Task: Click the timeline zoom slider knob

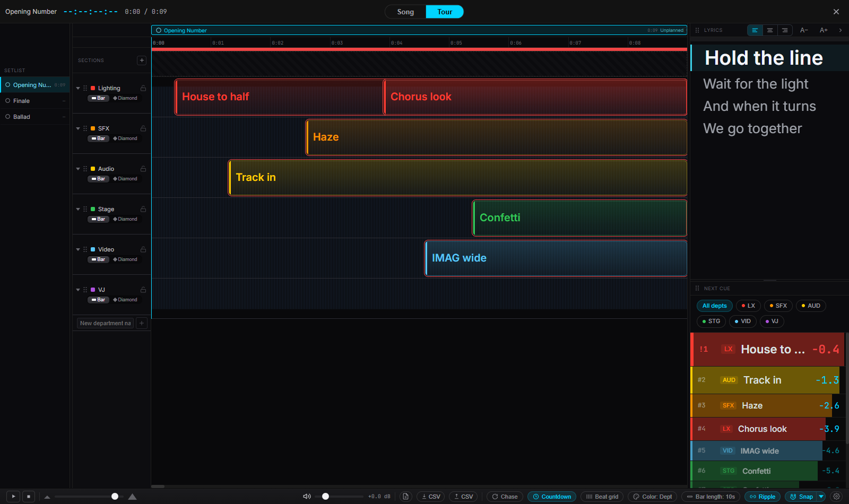Action: [x=115, y=497]
